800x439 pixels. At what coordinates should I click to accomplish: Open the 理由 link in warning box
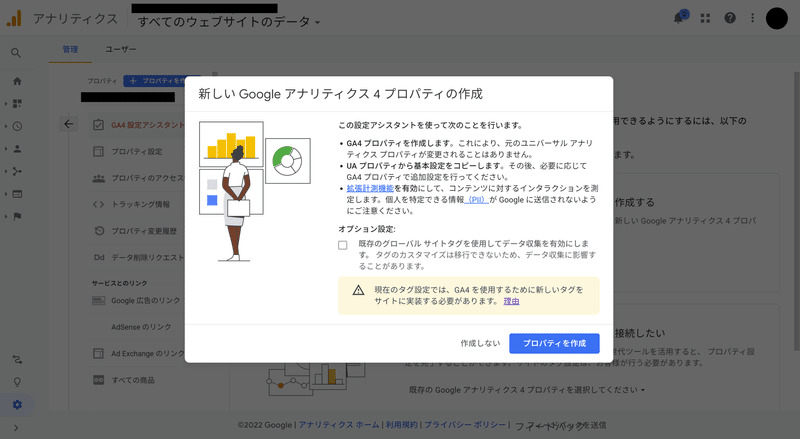(x=511, y=301)
